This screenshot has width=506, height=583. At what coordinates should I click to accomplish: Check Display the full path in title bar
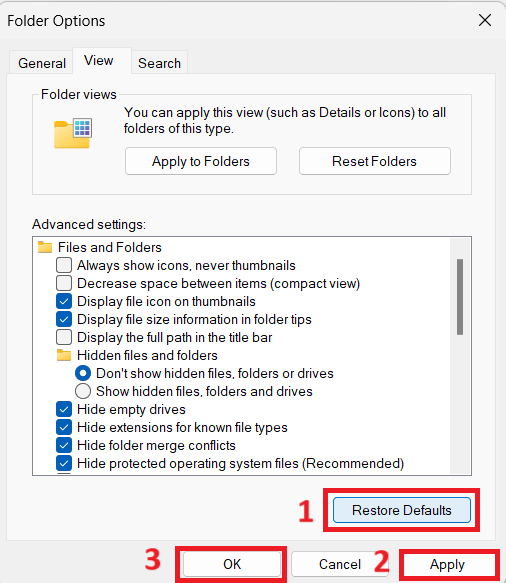[64, 337]
